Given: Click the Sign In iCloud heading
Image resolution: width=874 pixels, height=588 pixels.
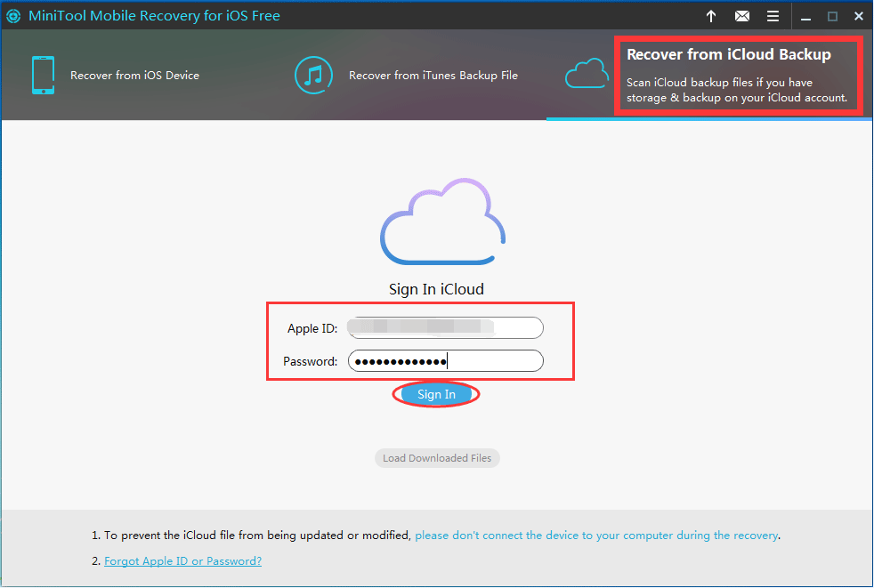Looking at the screenshot, I should point(436,289).
